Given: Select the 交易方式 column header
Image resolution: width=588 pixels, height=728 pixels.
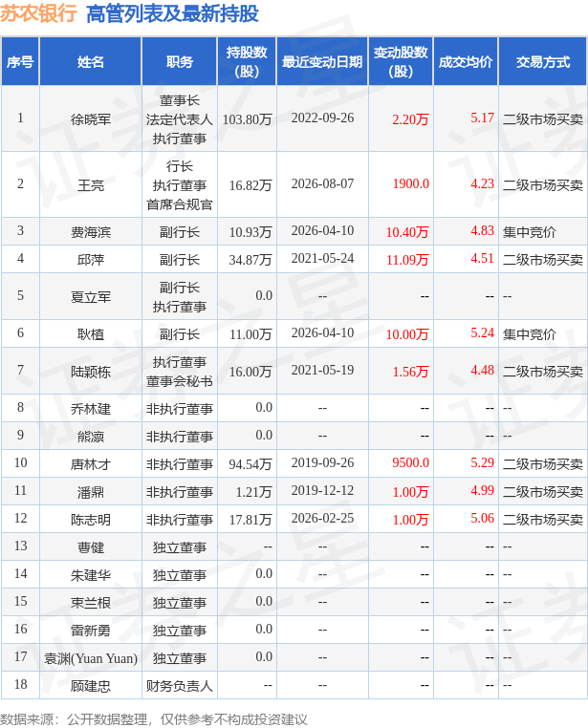Looking at the screenshot, I should pyautogui.click(x=543, y=62).
